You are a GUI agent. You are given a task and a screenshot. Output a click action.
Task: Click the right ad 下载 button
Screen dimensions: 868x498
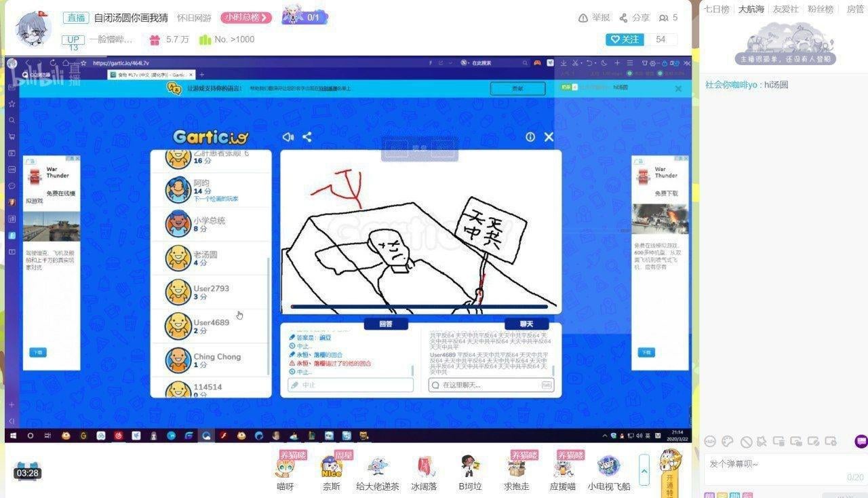tap(646, 352)
